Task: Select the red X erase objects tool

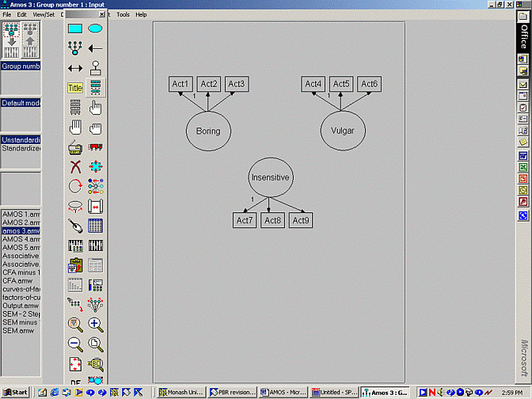Action: (75, 166)
